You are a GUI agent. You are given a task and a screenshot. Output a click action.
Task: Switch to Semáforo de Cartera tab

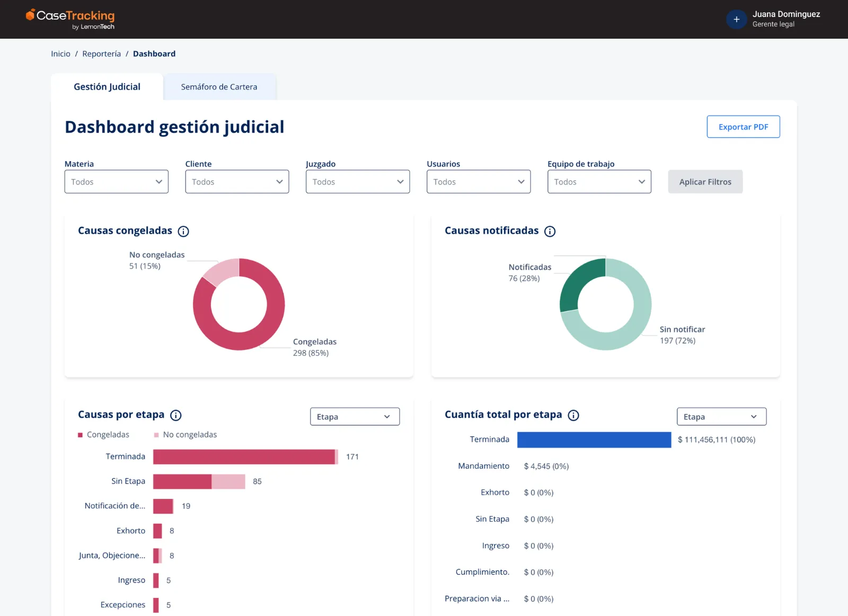click(219, 87)
